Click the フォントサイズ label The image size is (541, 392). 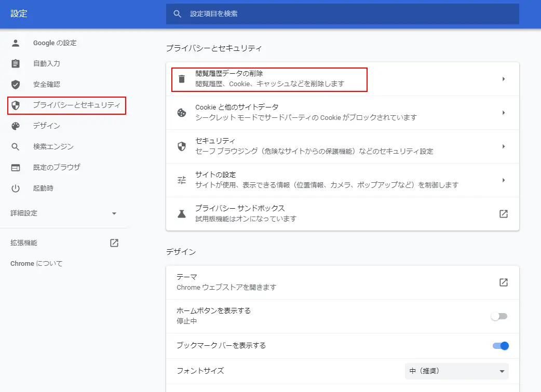[200, 371]
